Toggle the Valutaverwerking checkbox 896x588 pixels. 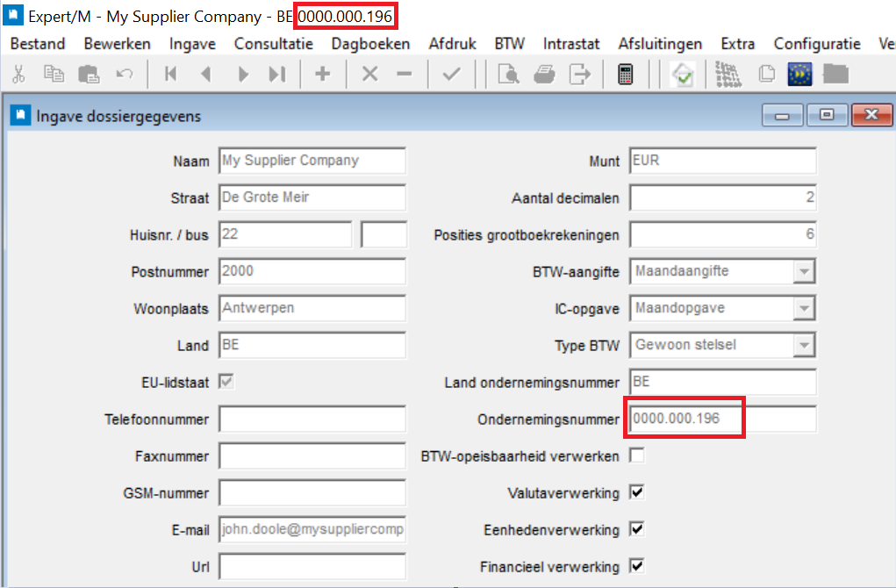pyautogui.click(x=637, y=492)
